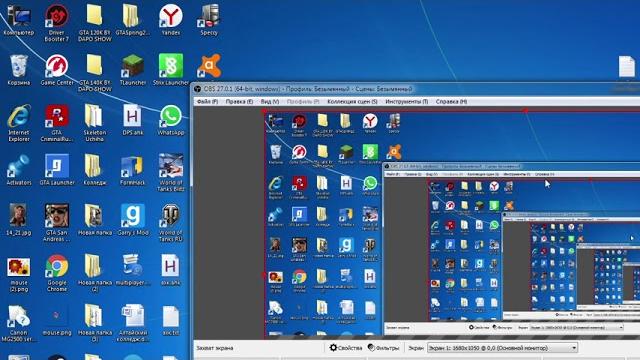
Task: Open Файл menu in OBS
Action: [x=207, y=101]
